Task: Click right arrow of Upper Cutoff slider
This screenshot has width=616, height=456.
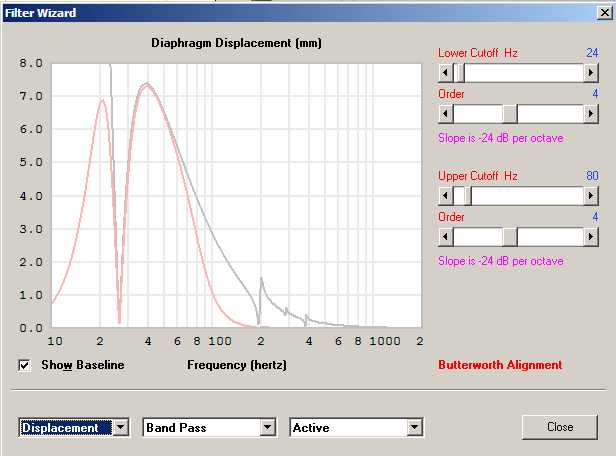Action: pos(590,196)
